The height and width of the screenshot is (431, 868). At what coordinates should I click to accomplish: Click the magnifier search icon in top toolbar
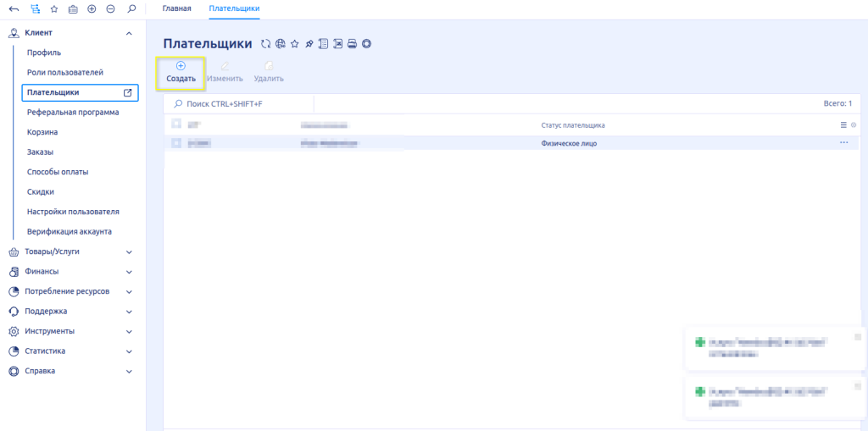click(x=131, y=8)
